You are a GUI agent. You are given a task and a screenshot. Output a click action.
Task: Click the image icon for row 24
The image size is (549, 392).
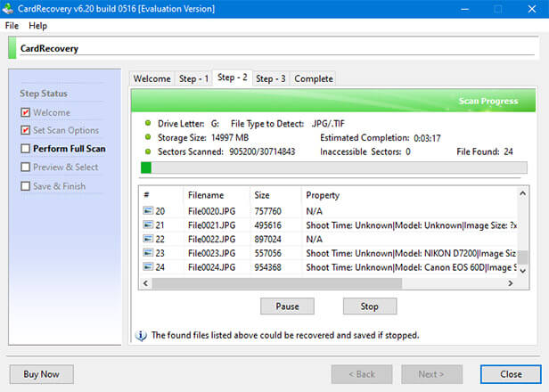(148, 266)
